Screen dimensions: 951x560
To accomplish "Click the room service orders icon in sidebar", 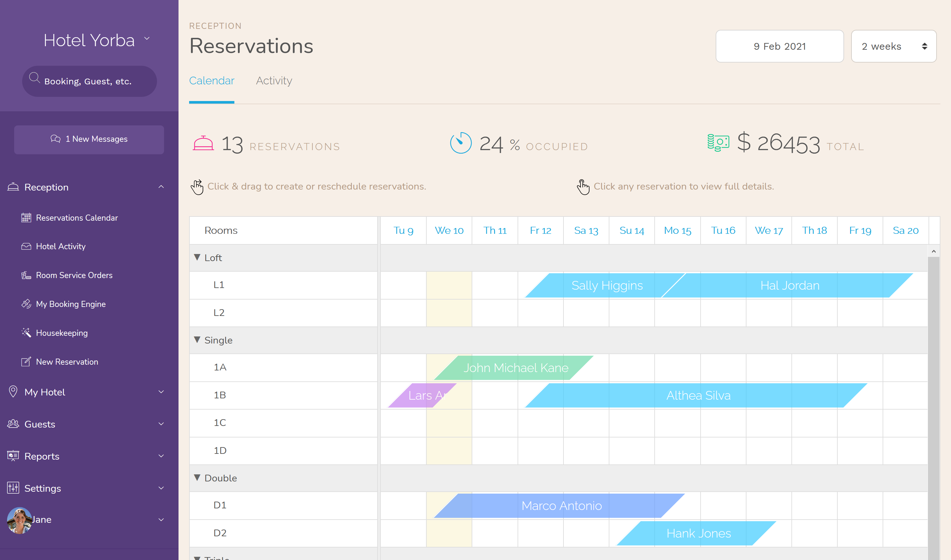I will (27, 275).
